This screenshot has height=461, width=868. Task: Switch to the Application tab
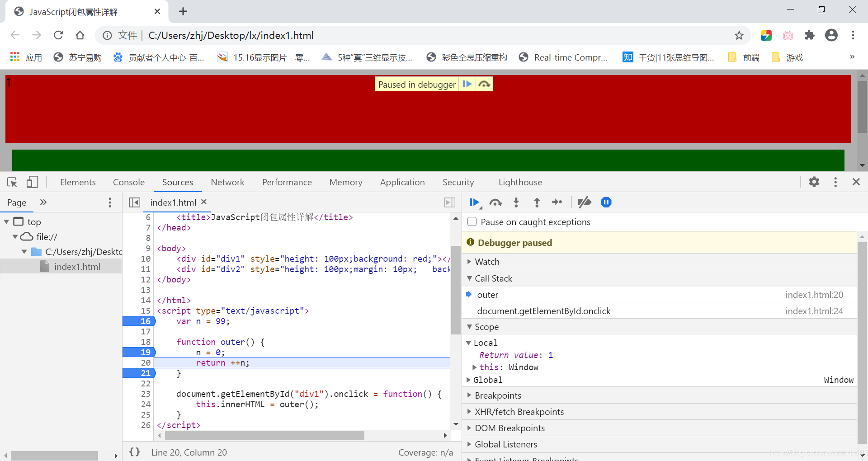pyautogui.click(x=402, y=182)
